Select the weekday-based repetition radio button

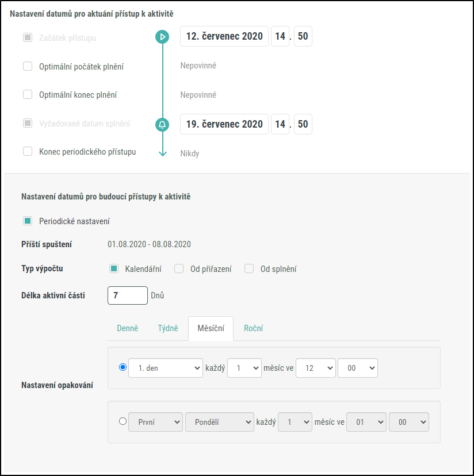123,421
